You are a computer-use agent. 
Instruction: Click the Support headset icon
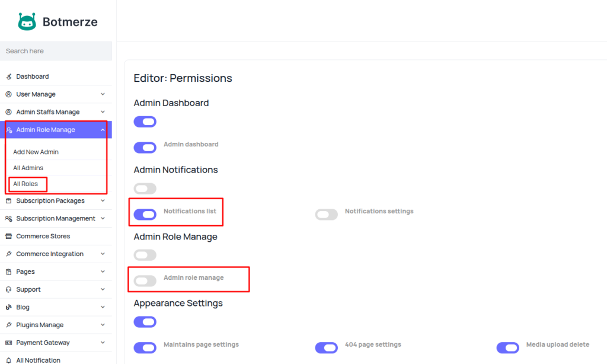8,289
